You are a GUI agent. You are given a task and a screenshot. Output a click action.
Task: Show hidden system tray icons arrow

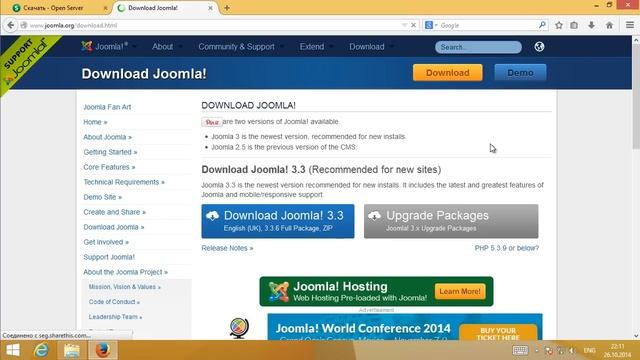pyautogui.click(x=536, y=351)
